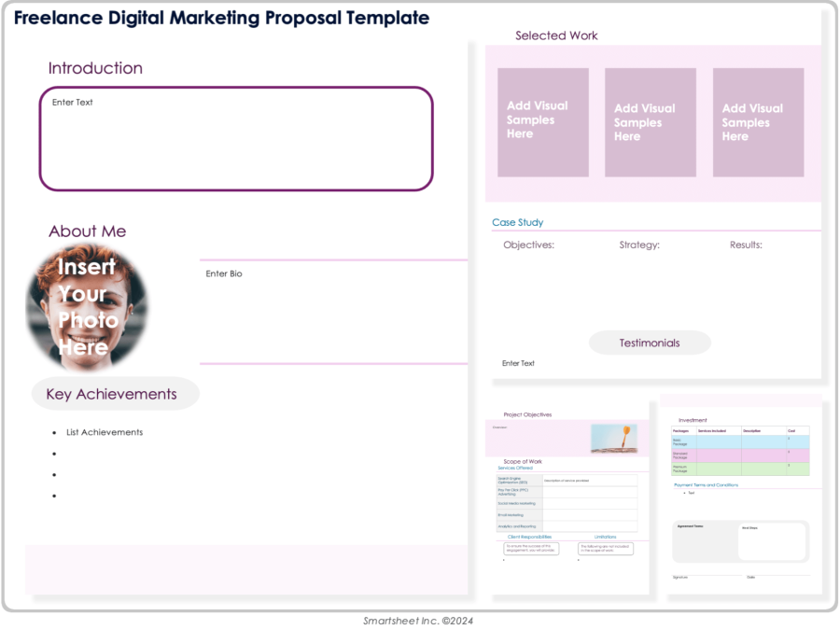Open the Case Study heading link
The height and width of the screenshot is (630, 840).
(518, 222)
